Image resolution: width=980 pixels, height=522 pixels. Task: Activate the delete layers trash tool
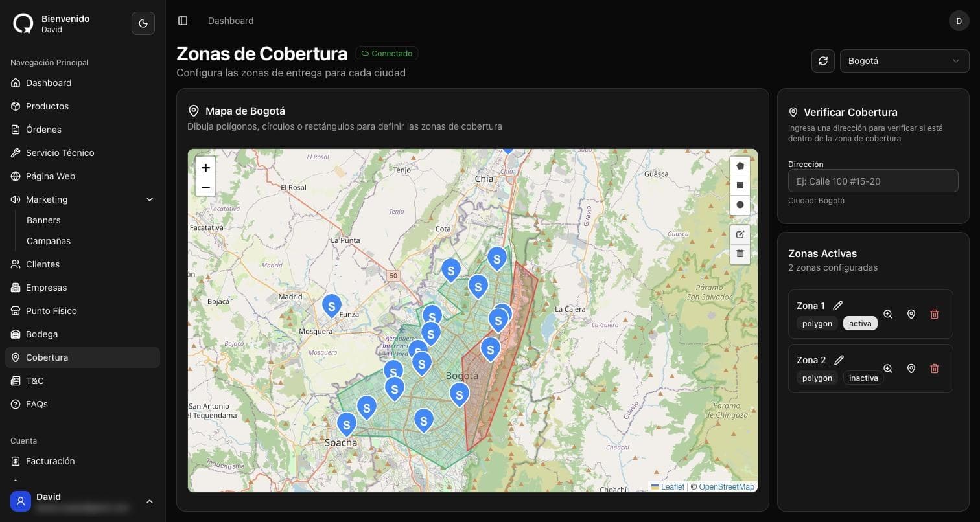point(740,253)
